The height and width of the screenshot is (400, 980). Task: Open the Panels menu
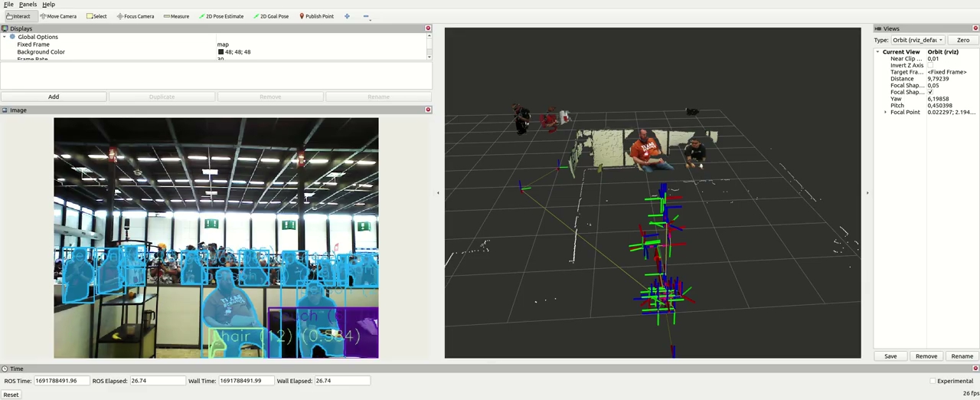point(28,5)
